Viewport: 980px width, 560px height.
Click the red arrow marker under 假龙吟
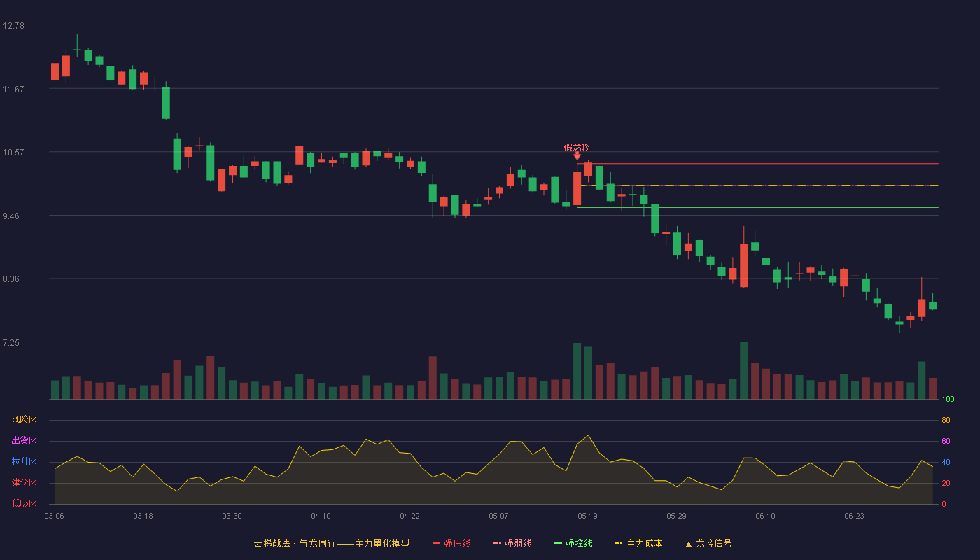[x=577, y=156]
